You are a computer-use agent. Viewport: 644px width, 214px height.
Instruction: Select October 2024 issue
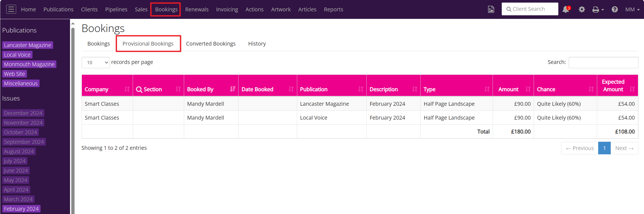[20, 132]
